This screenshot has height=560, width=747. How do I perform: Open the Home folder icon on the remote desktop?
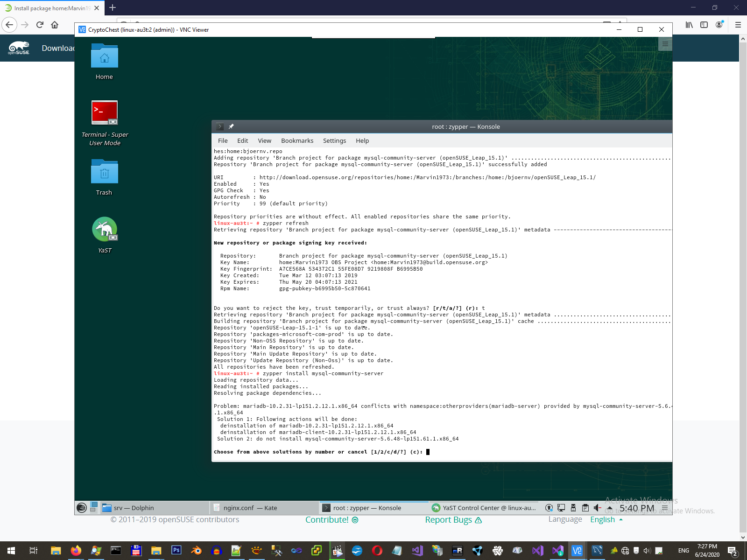click(105, 56)
